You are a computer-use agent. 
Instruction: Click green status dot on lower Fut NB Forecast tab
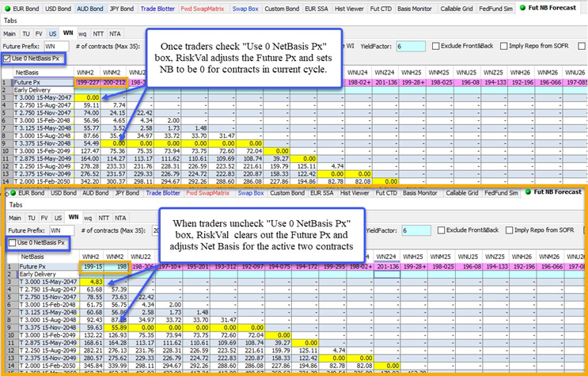(529, 192)
